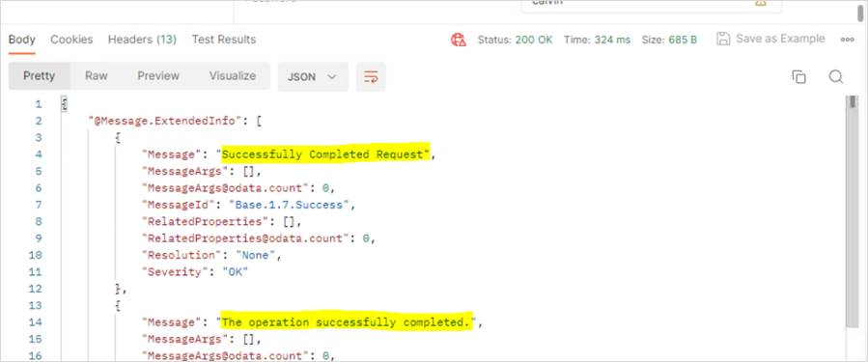Click line number 1 in gutter
The image size is (868, 362).
[x=38, y=104]
